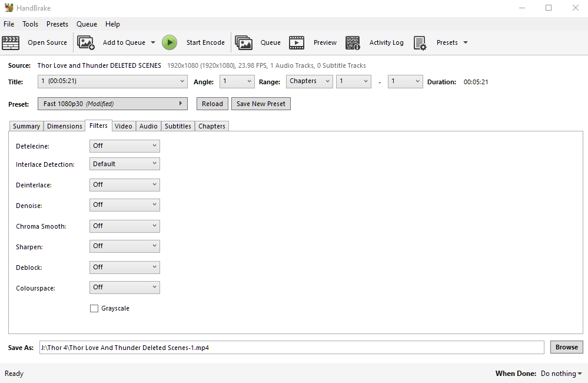This screenshot has width=588, height=383.
Task: Open the Tools menu
Action: [31, 24]
